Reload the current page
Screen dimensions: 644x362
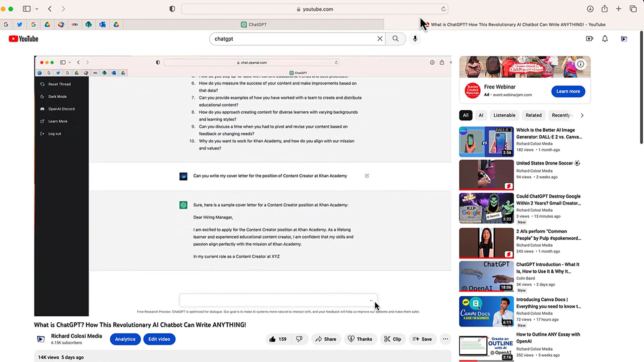pyautogui.click(x=443, y=9)
